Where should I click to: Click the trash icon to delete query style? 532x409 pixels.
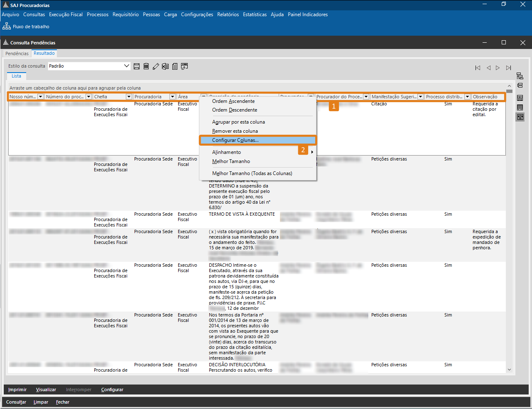coord(146,66)
